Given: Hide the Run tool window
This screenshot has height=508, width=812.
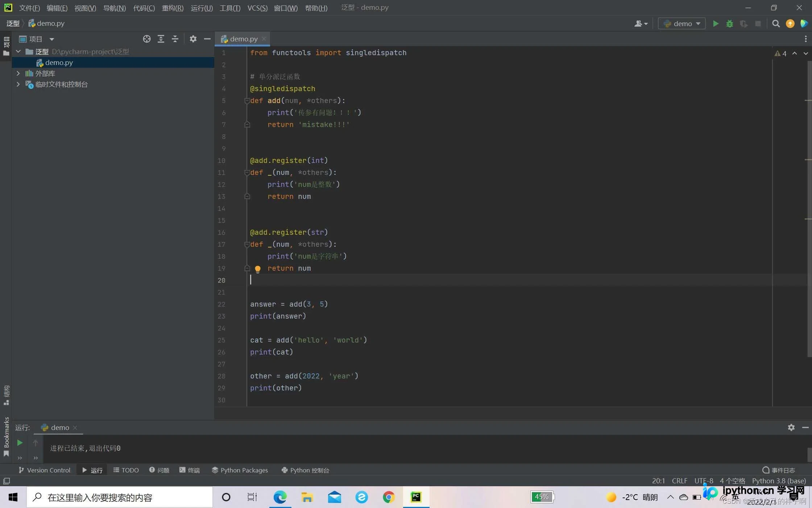Looking at the screenshot, I should click(x=805, y=427).
